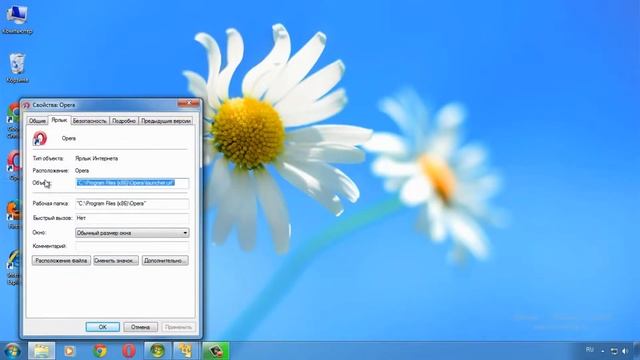
Task: Launch the media player taskbar icon
Action: tap(70, 351)
